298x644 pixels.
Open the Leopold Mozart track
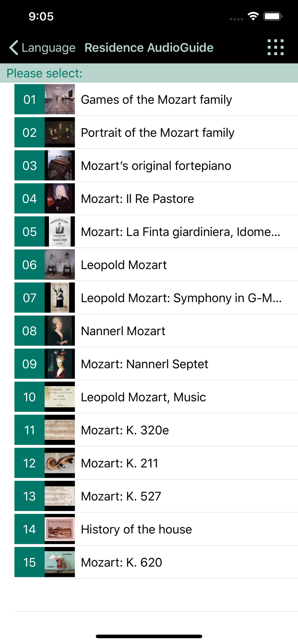click(156, 265)
